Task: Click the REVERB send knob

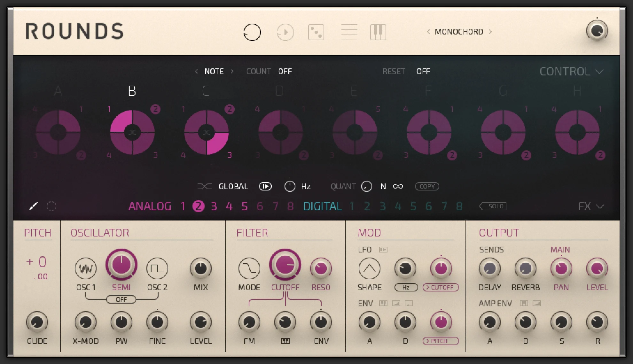Action: 525,268
